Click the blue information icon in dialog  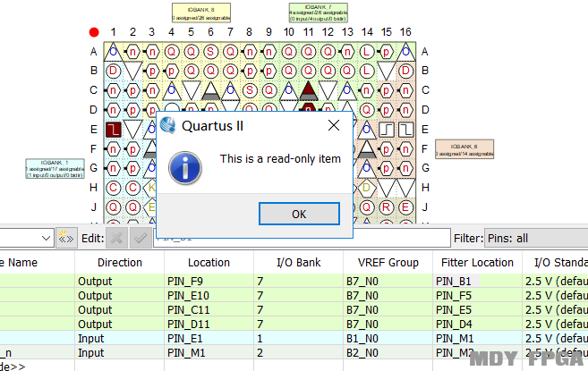click(x=184, y=166)
